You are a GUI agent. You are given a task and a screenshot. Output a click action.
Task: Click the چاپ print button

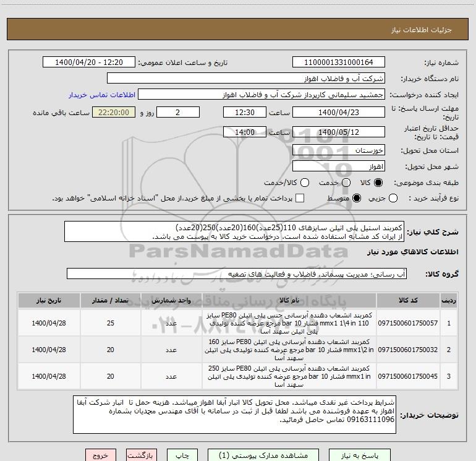[x=182, y=455]
